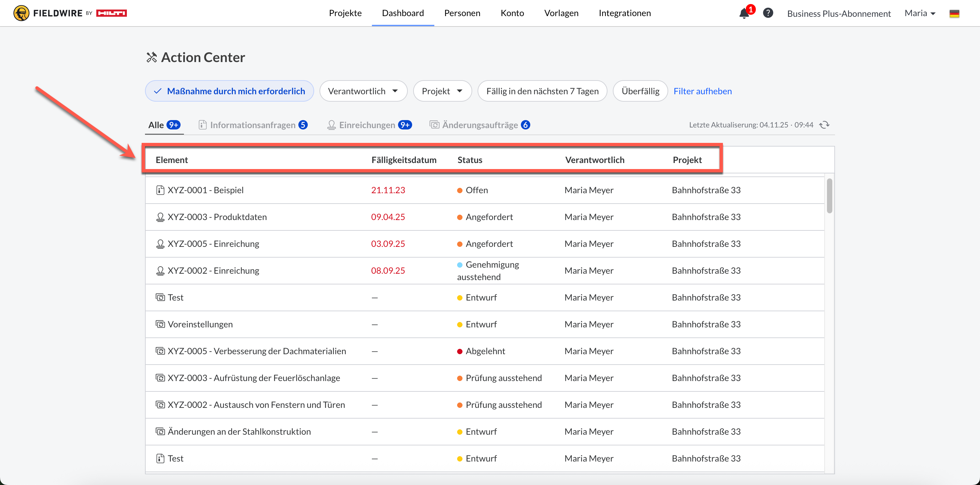Click the RFI icon beside XYZ-0001 - Beispiel
The height and width of the screenshot is (485, 980).
coord(160,190)
